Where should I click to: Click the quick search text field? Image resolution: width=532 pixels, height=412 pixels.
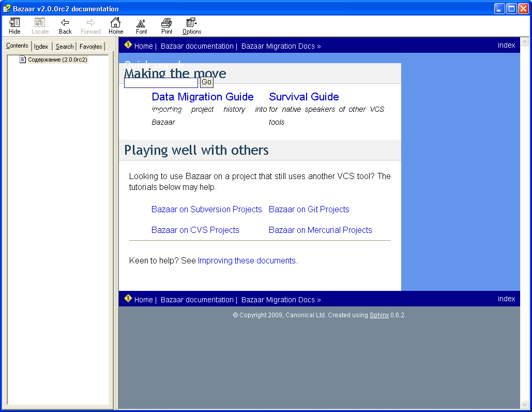(161, 83)
